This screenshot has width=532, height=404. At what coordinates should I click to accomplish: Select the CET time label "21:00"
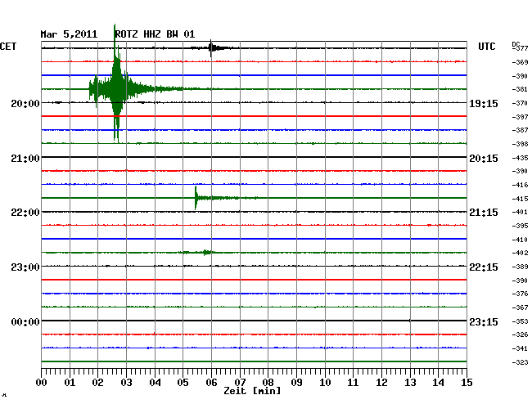pyautogui.click(x=25, y=159)
